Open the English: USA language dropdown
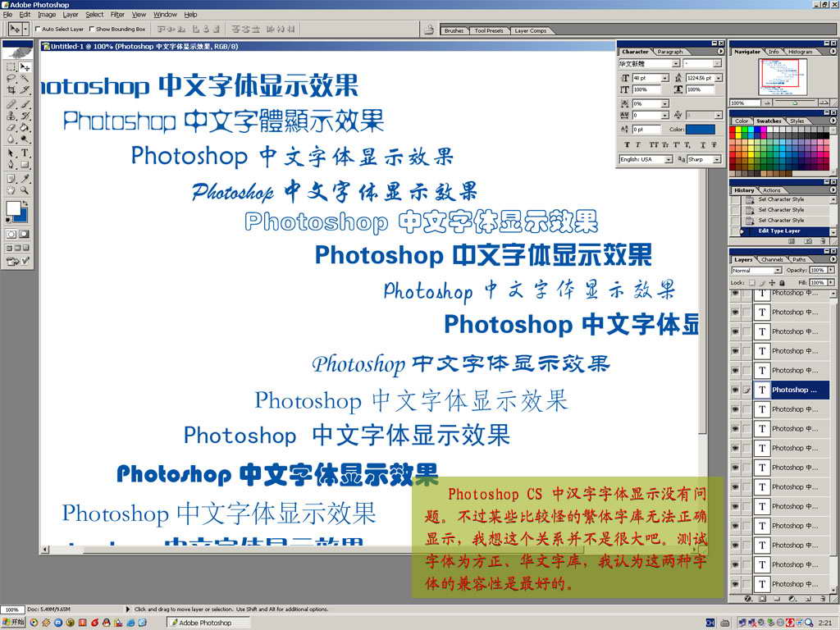 pyautogui.click(x=669, y=159)
